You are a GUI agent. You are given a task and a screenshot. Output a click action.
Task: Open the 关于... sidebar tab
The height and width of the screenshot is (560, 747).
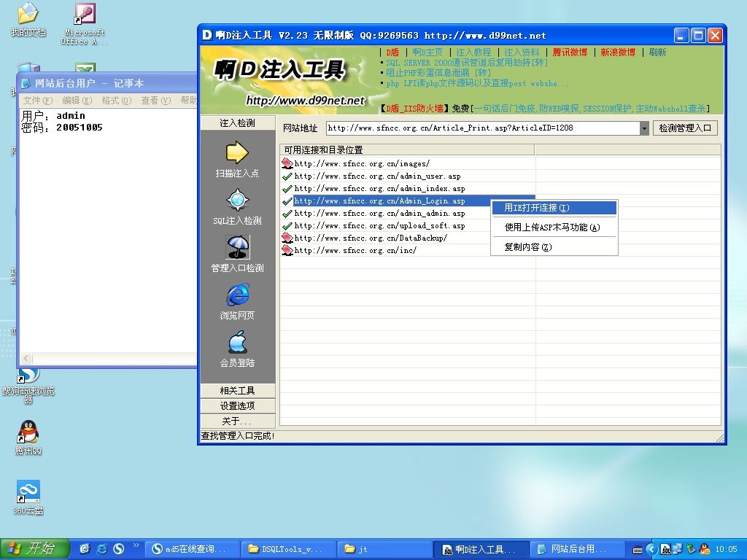238,421
